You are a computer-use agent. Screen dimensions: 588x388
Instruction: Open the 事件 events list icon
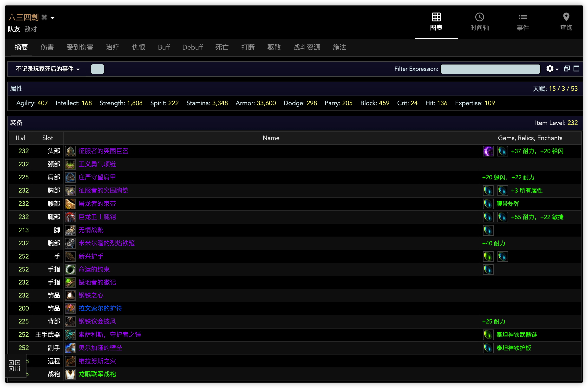(523, 17)
